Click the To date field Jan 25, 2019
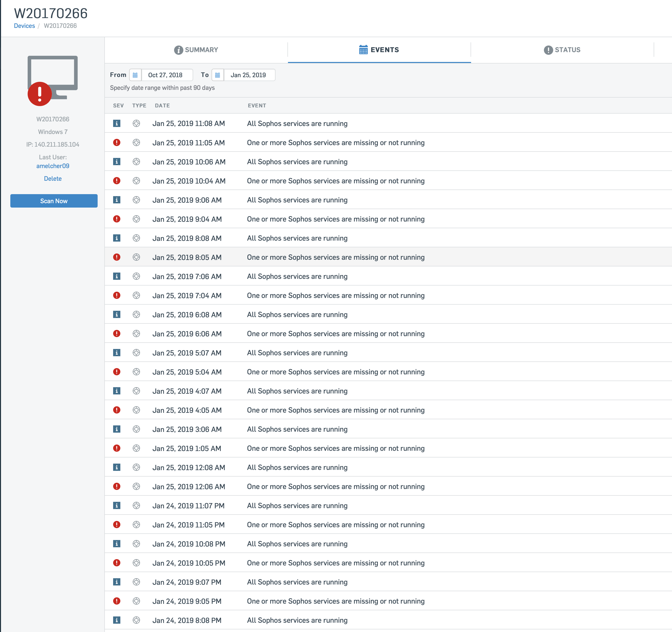This screenshot has height=632, width=672. pos(249,75)
